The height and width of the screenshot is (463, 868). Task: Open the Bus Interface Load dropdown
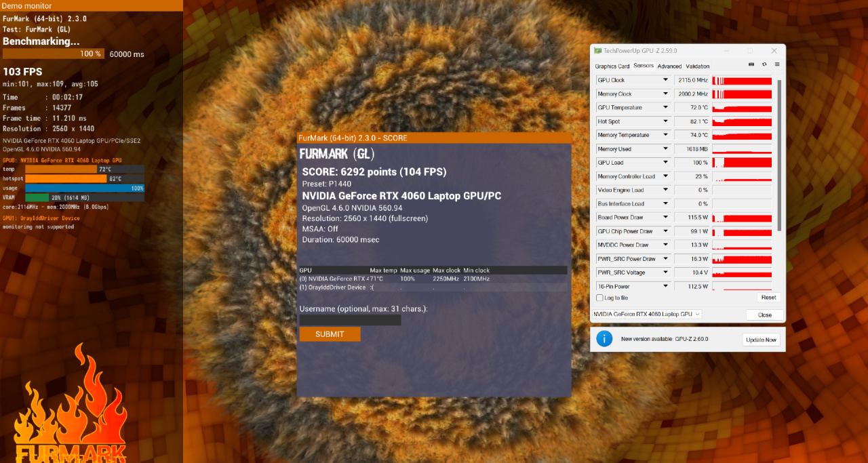click(x=666, y=203)
